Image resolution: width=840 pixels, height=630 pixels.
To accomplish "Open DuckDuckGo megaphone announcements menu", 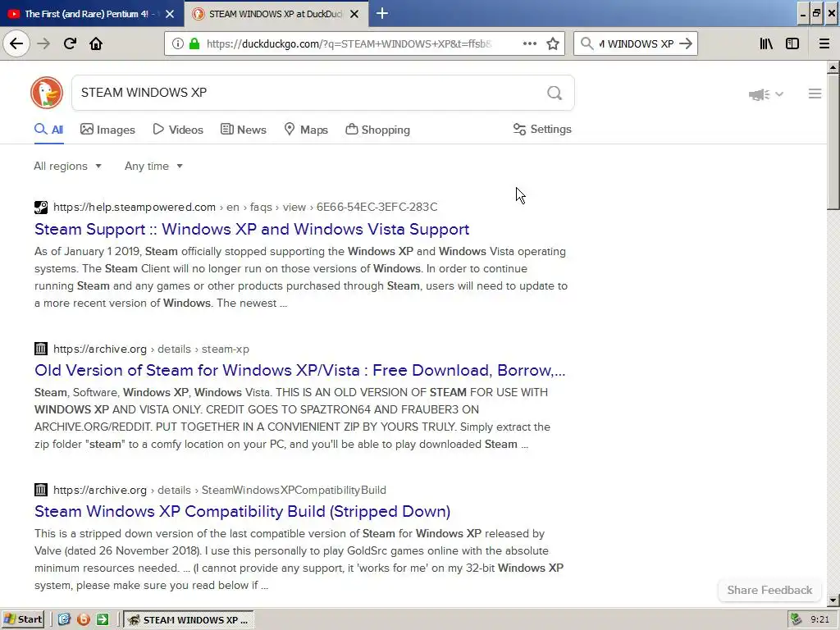I will click(766, 94).
